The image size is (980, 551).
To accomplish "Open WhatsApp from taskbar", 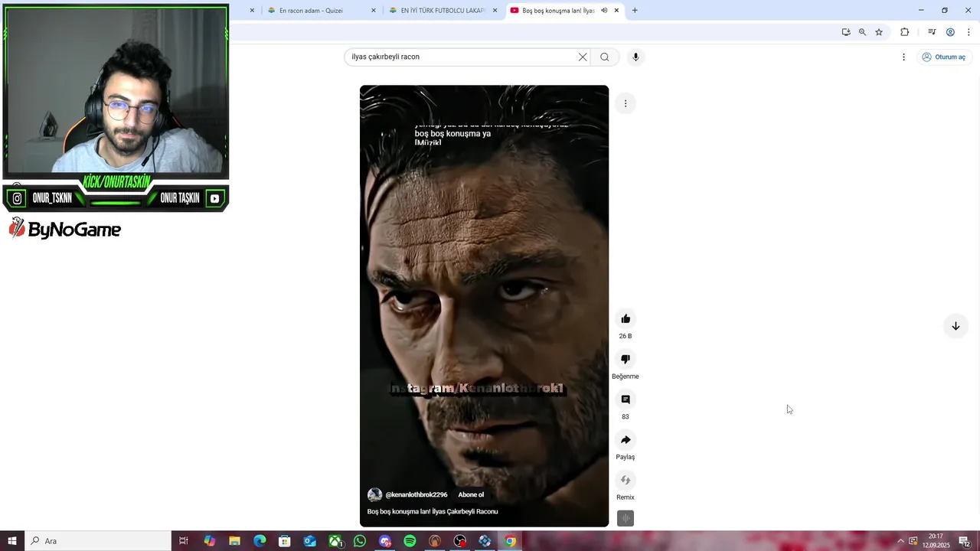I will click(360, 541).
